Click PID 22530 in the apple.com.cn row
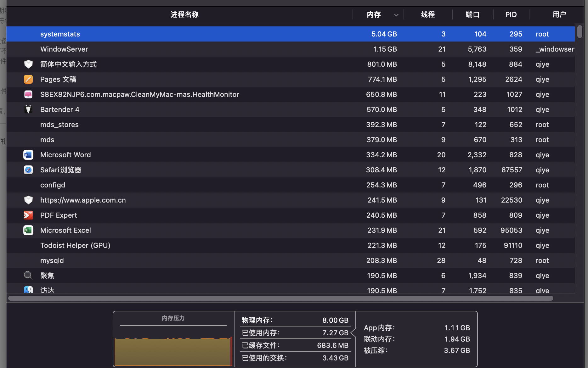 (512, 200)
